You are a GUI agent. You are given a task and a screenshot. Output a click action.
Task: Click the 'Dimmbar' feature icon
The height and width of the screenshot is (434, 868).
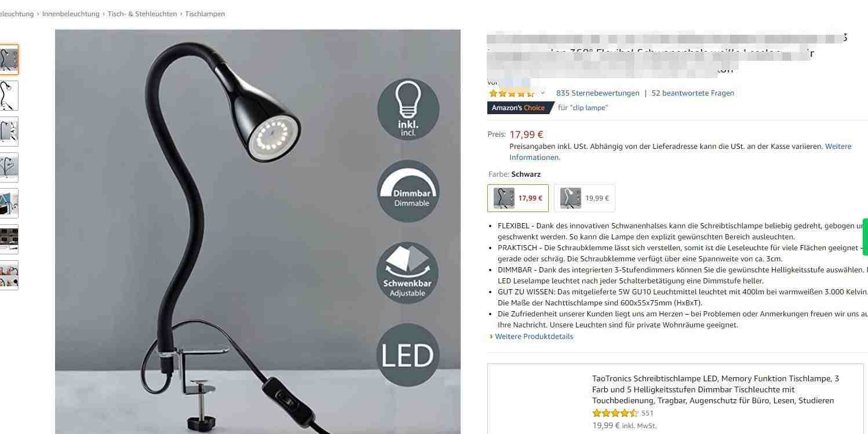[x=408, y=191]
